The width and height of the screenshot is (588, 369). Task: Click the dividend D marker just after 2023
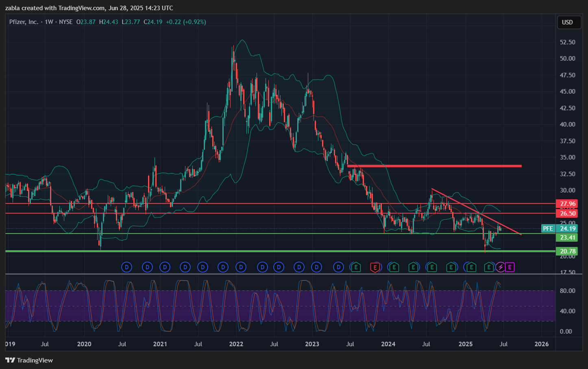coord(316,267)
